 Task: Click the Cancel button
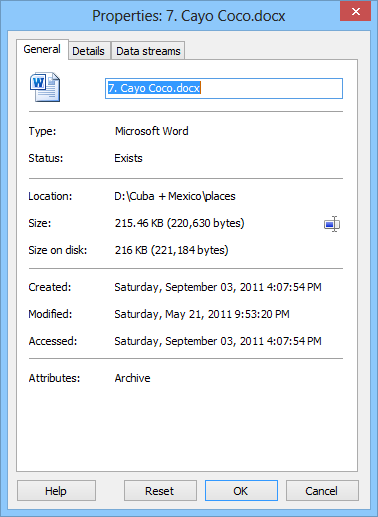click(322, 491)
